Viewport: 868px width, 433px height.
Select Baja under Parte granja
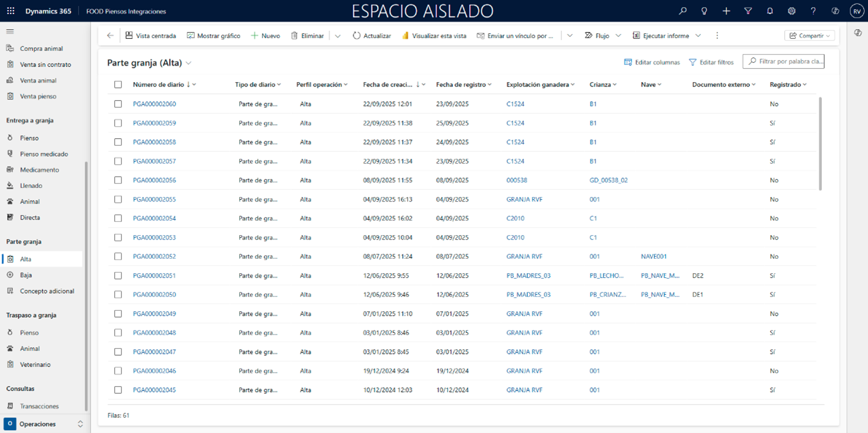25,275
